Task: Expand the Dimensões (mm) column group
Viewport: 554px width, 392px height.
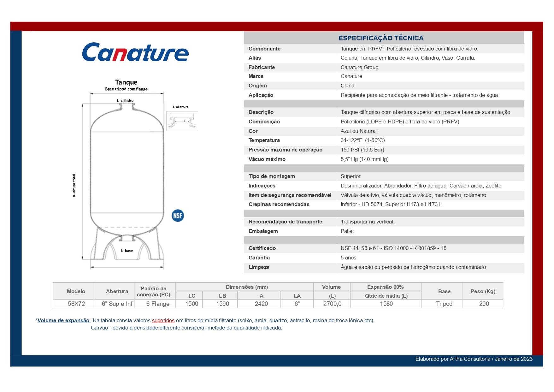Action: (x=247, y=287)
